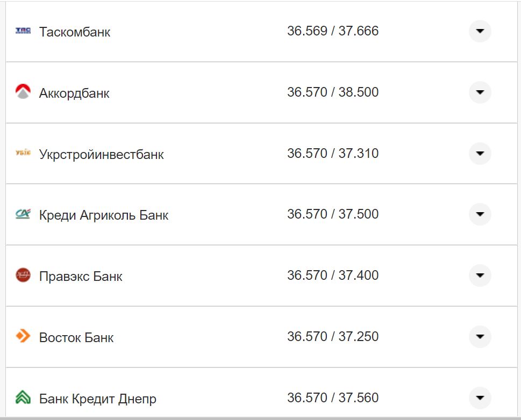Click the Восток Банк orange arrow logo
This screenshot has height=420, width=521.
tap(23, 337)
